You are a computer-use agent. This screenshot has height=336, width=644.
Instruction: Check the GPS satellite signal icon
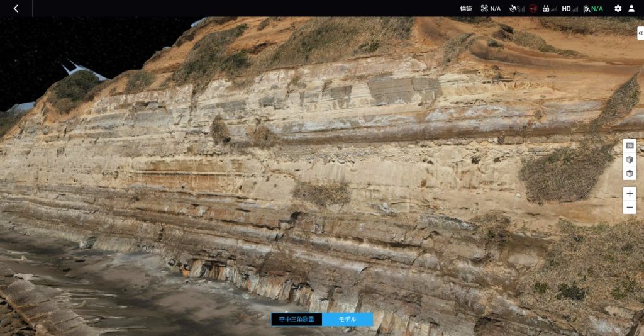point(516,8)
